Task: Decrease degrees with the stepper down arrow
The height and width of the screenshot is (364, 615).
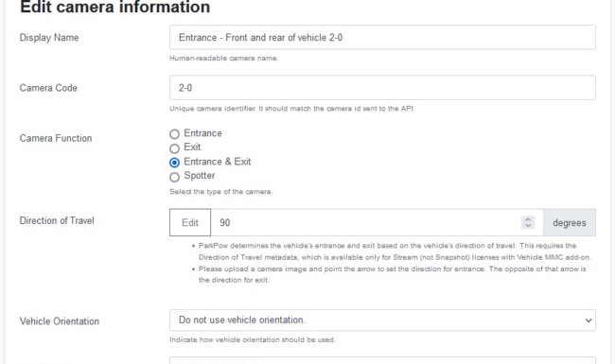Action: click(528, 226)
